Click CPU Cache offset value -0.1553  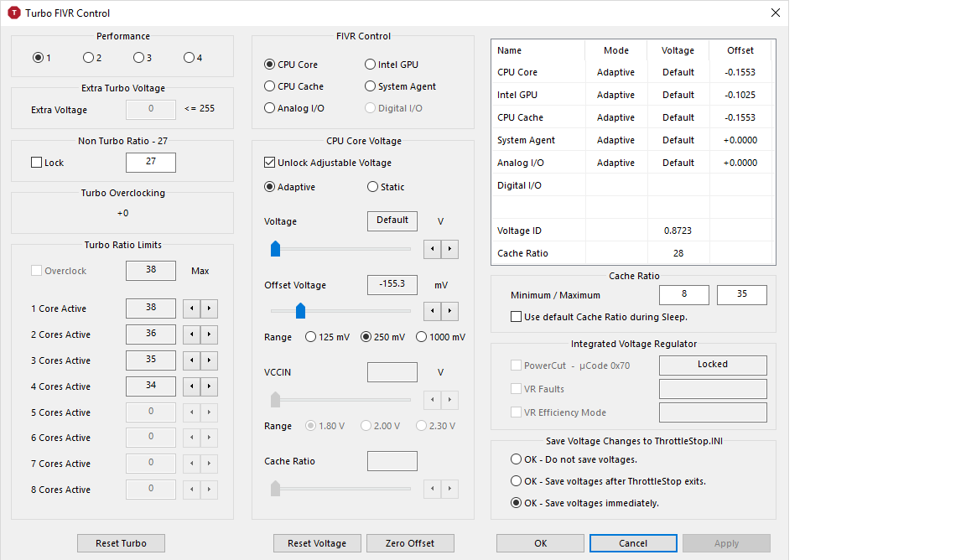pyautogui.click(x=740, y=117)
